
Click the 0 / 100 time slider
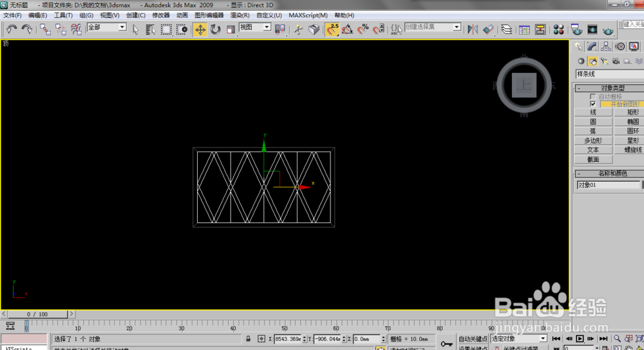pyautogui.click(x=37, y=314)
